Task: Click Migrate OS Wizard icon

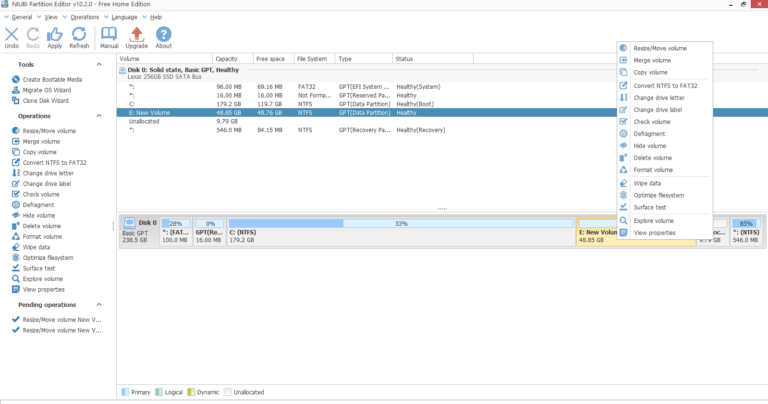Action: (x=16, y=90)
